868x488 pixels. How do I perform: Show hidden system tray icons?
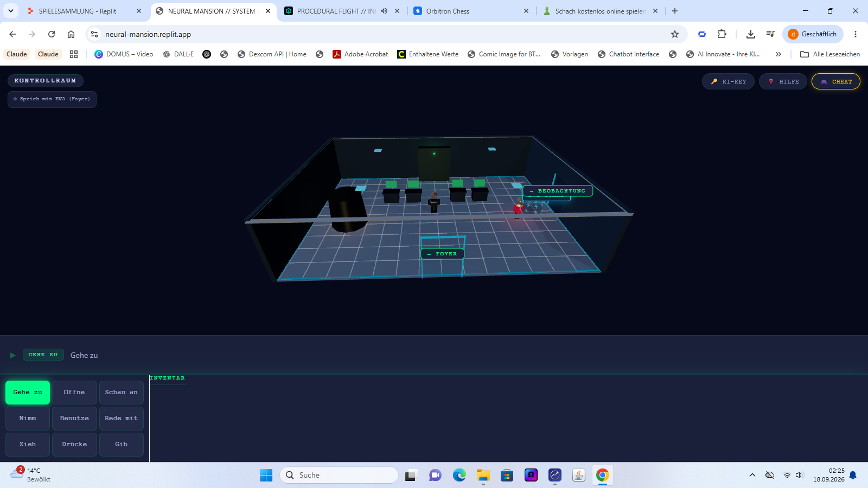752,475
